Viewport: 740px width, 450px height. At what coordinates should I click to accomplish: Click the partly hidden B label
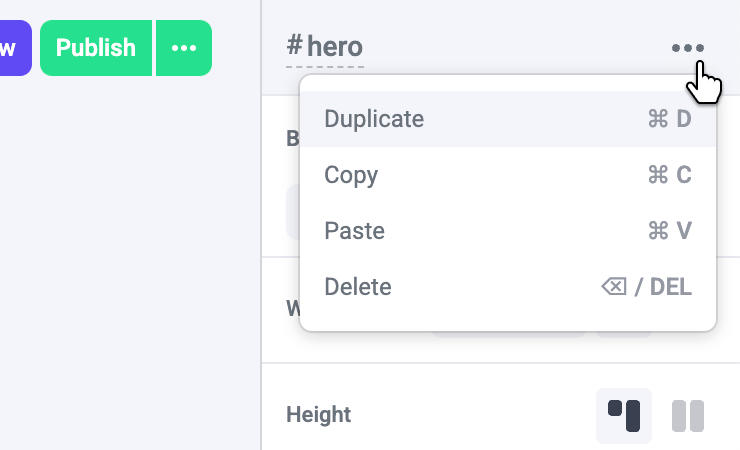tap(292, 139)
